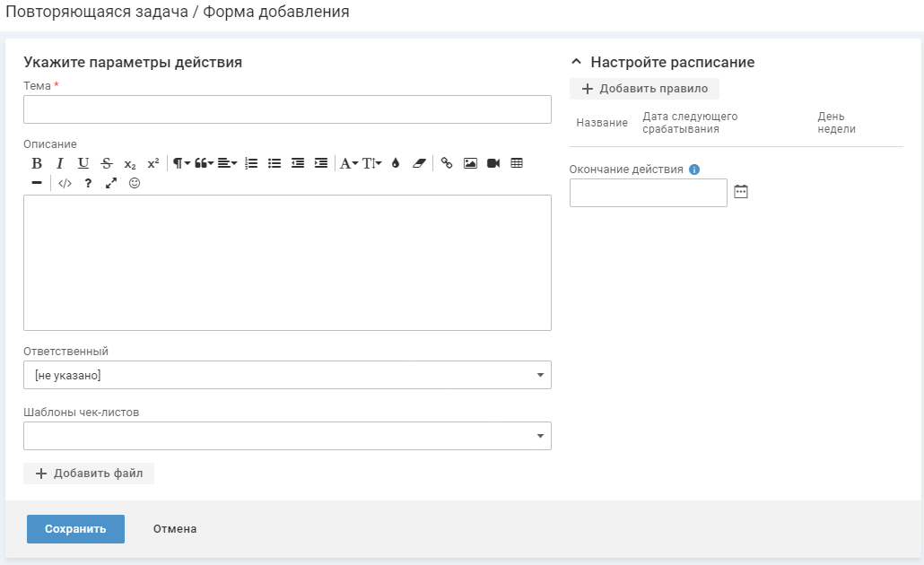
Task: Insert a table in the editor
Action: tap(517, 163)
